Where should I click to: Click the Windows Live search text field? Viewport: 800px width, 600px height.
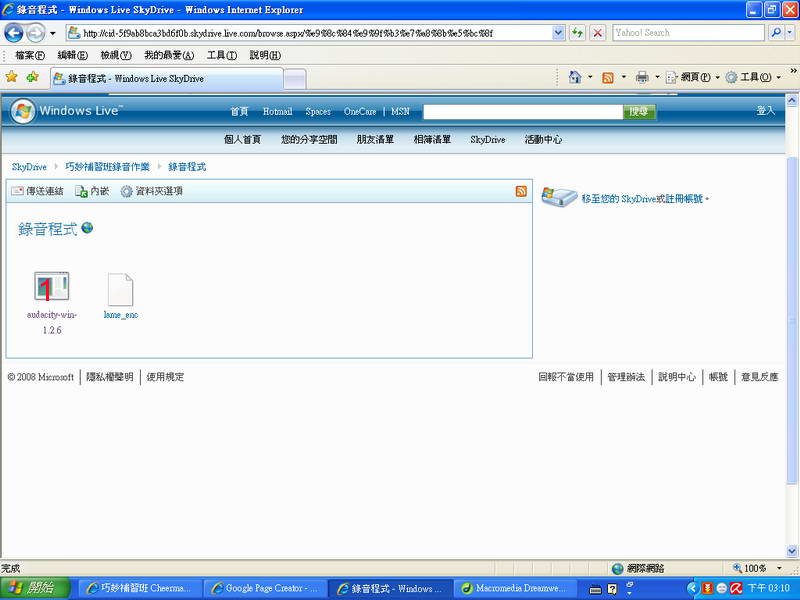[523, 112]
